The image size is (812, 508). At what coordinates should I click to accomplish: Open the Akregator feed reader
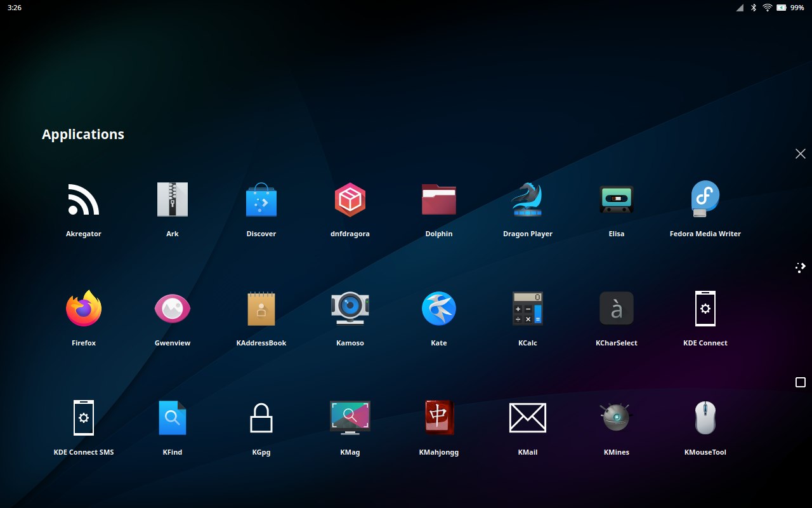click(x=84, y=199)
